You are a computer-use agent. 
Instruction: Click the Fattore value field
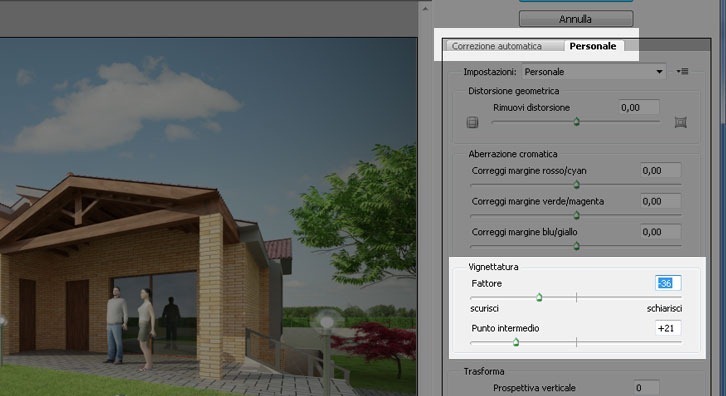(668, 283)
